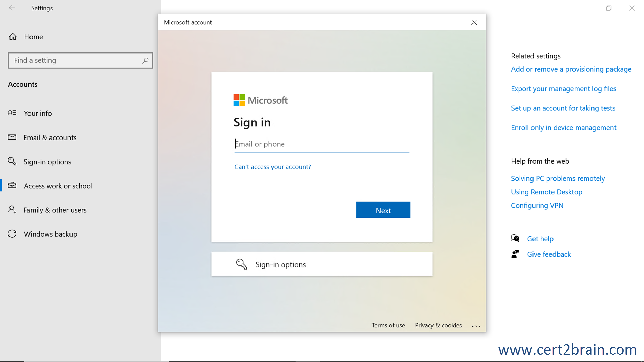Click the Windows backup sync icon
The height and width of the screenshot is (362, 644).
pos(12,234)
